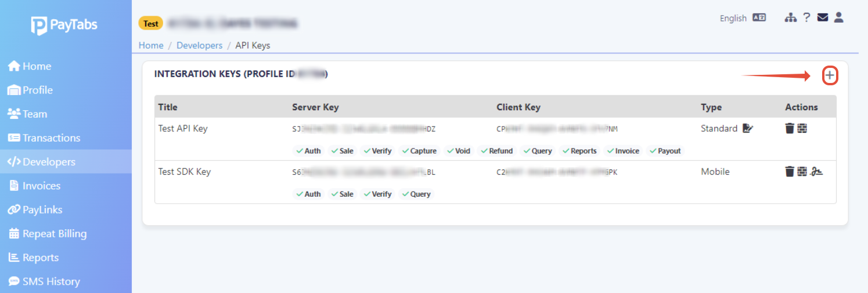Open Repeat Billing in the sidebar
868x293 pixels.
(x=66, y=234)
